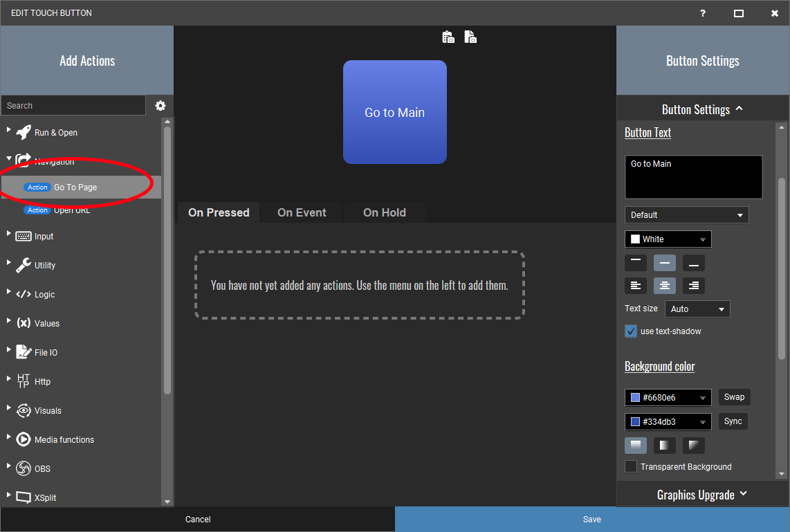
Task: Expand the Utility actions category
Action: point(10,265)
